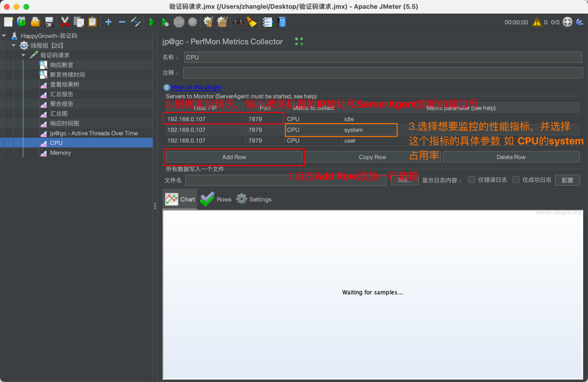Switch to the Settings tab
The image size is (588, 382).
[x=254, y=199]
